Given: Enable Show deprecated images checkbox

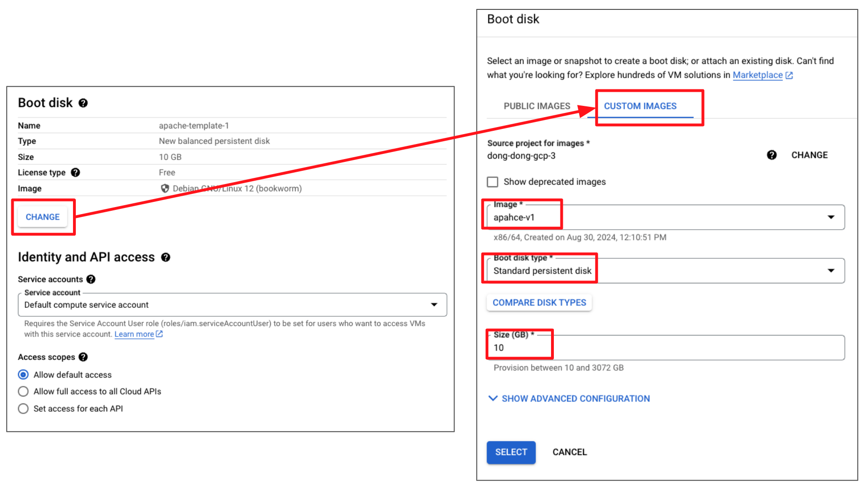Looking at the screenshot, I should (x=493, y=182).
